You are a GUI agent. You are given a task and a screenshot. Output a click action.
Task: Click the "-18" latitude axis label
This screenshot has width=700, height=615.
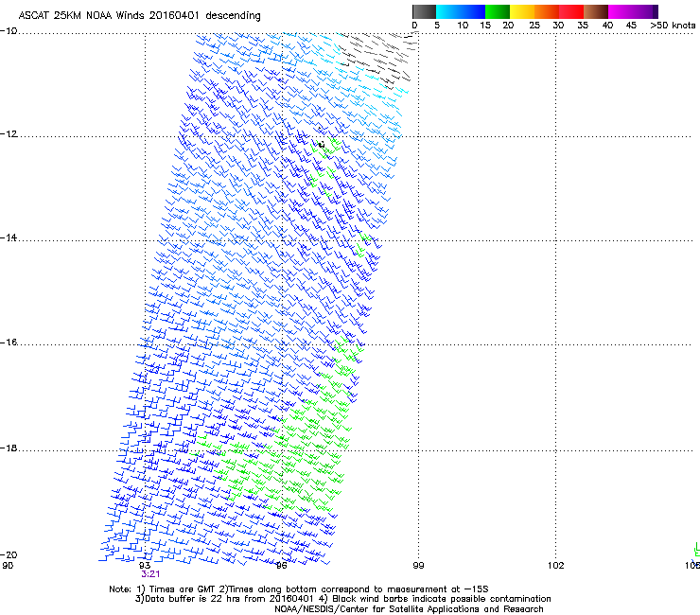[x=9, y=448]
